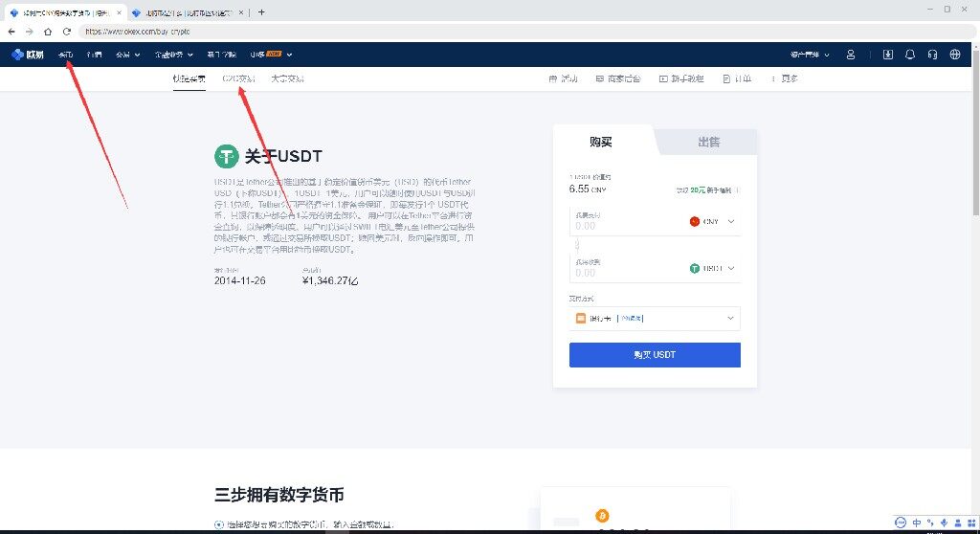Open the payment method bank card dropdown
This screenshot has width=980, height=534.
(x=655, y=318)
